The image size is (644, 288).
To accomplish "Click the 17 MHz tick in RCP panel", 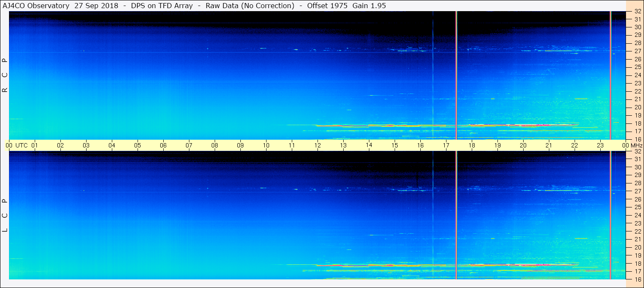I will pos(637,131).
